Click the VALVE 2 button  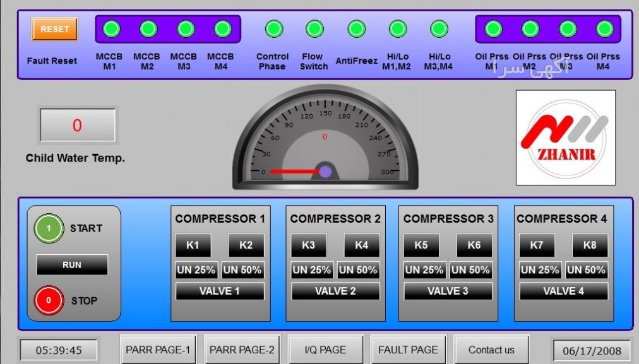pos(336,291)
